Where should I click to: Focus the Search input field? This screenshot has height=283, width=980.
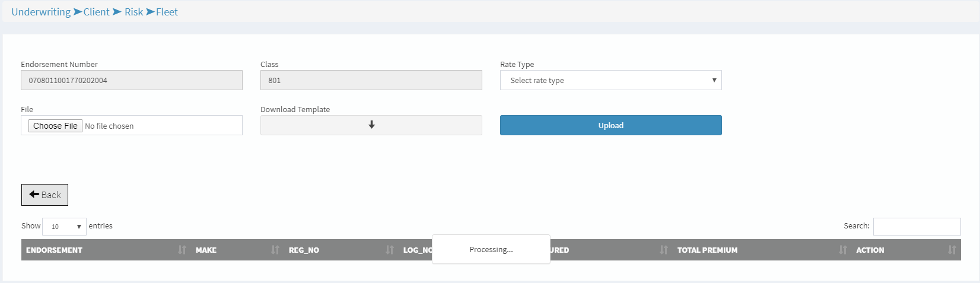coord(917,226)
